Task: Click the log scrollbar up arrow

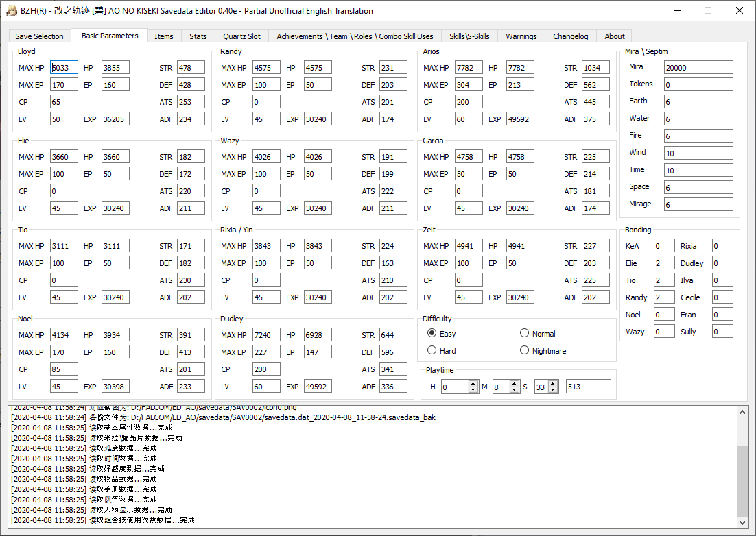Action: [x=742, y=412]
